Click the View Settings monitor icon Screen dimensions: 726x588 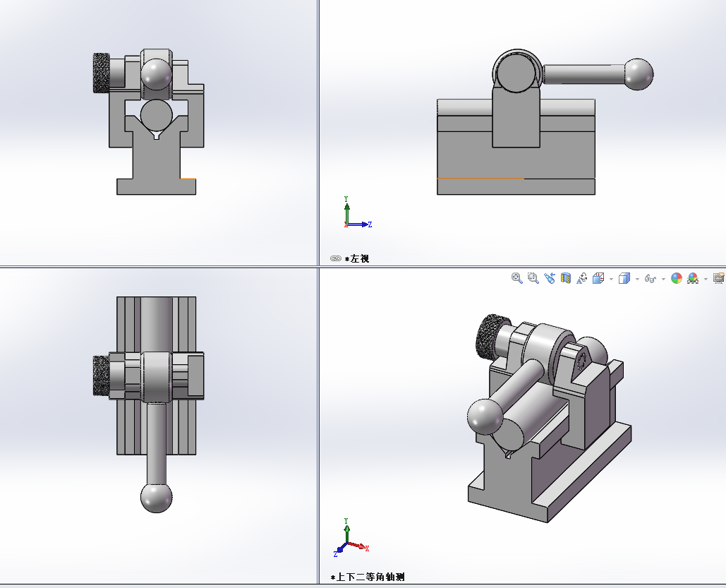[719, 278]
